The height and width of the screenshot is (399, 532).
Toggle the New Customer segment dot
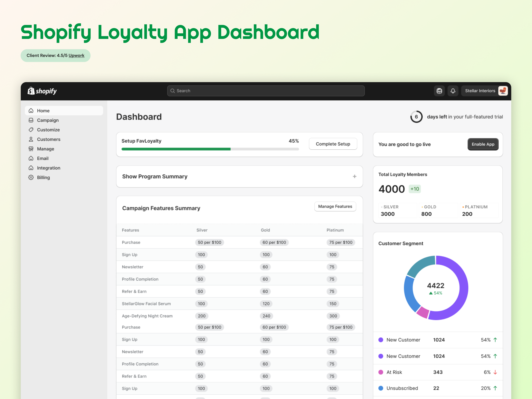pos(381,340)
